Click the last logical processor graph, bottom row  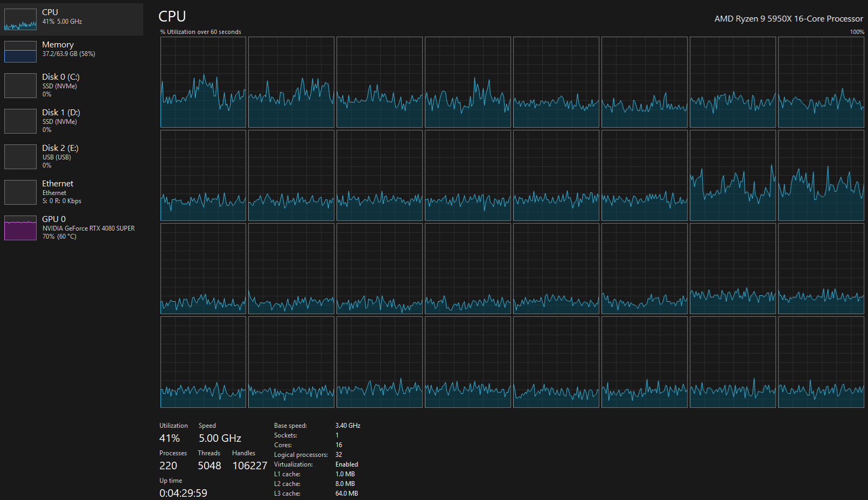[x=821, y=362]
